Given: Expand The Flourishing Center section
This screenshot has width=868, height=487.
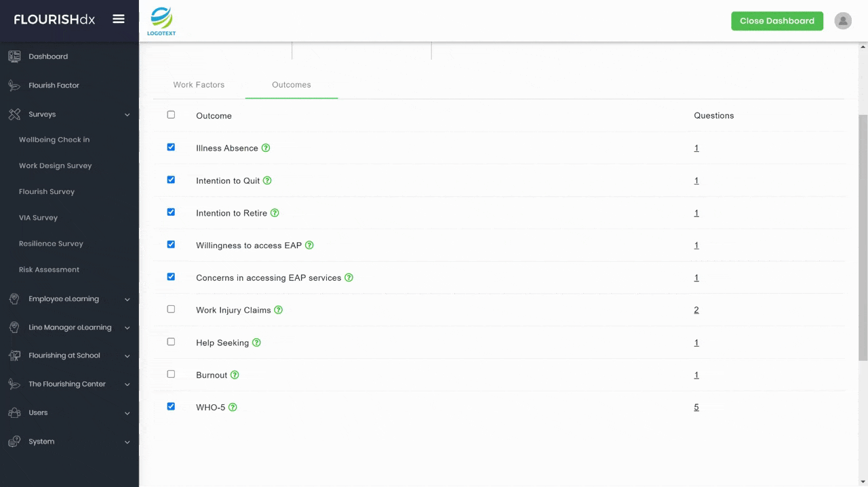Looking at the screenshot, I should click(x=127, y=384).
